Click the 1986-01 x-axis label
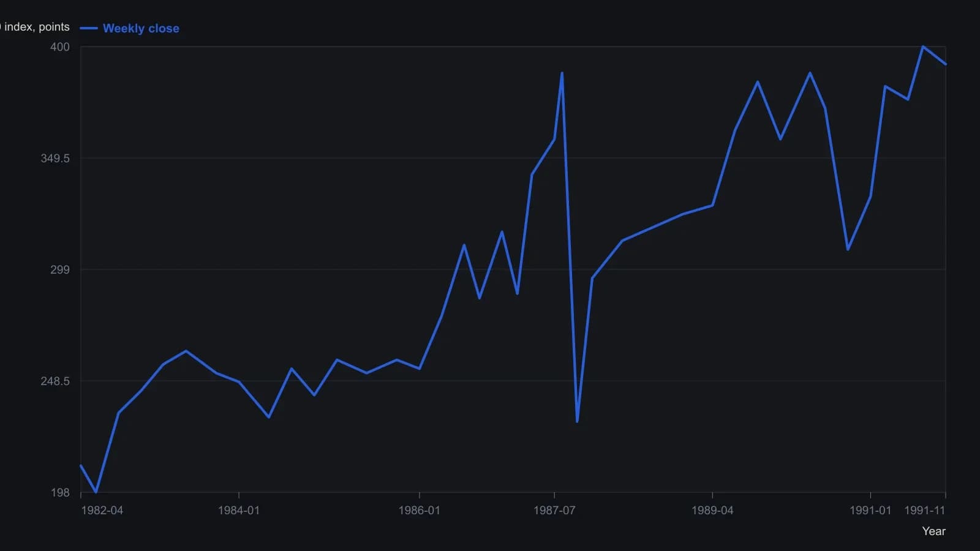 click(420, 511)
